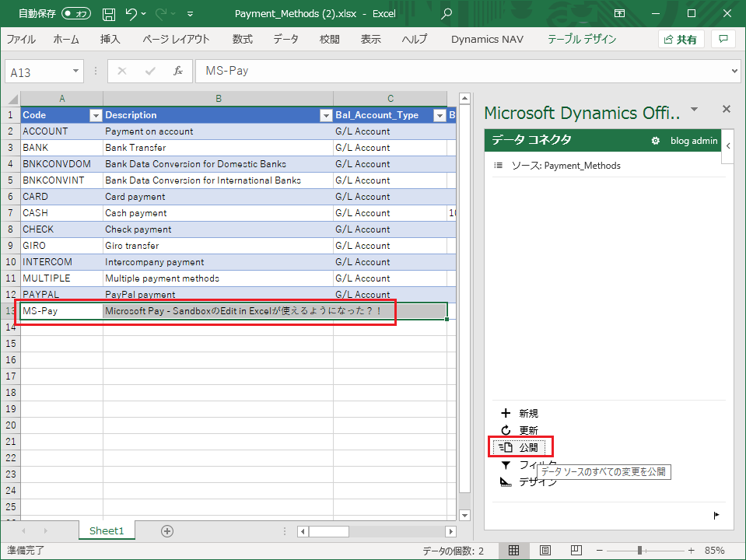Click the Name Box showing A13
Viewport: 746px width, 560px height.
click(39, 72)
